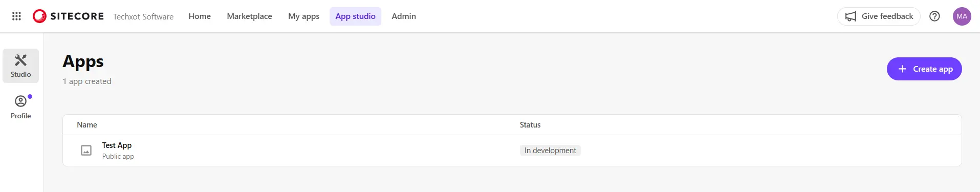Open the help question mark icon
Viewport: 980px width, 192px height.
934,16
